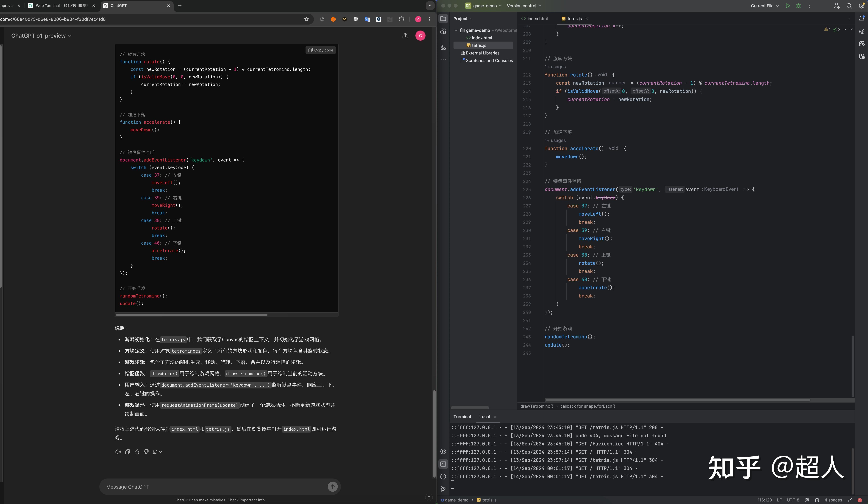This screenshot has height=504, width=868.
Task: Open the Copilot help tool window on left sidebar
Action: click(443, 31)
